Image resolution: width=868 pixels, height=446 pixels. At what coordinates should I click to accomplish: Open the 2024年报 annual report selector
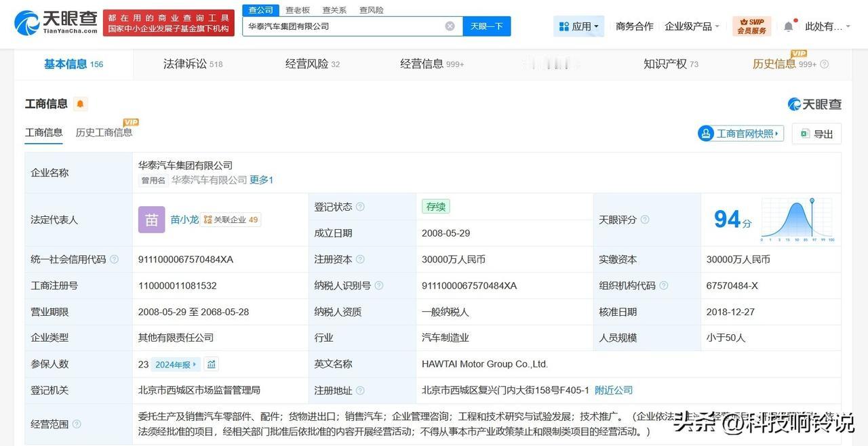(x=176, y=365)
